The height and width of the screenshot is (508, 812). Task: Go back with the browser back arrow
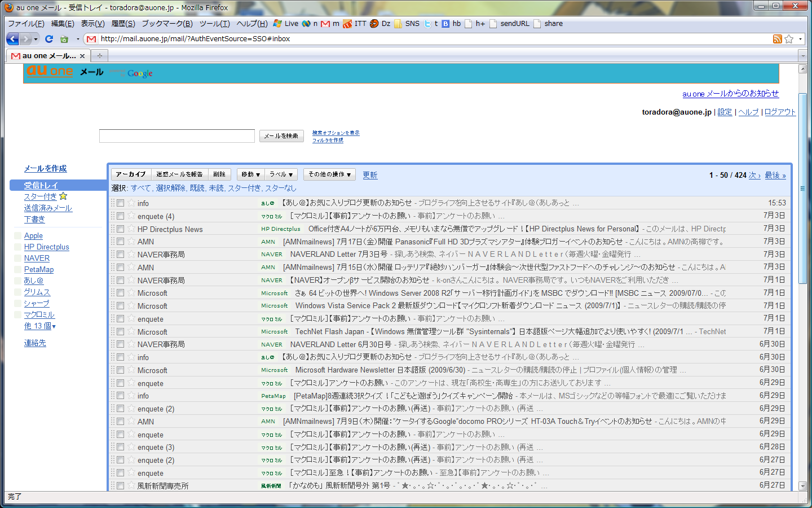12,39
